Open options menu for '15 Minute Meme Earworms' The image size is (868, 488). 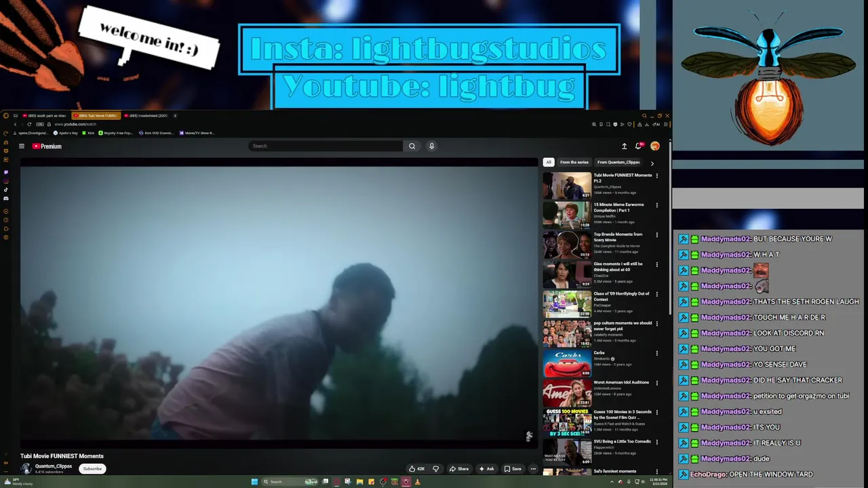coord(656,205)
